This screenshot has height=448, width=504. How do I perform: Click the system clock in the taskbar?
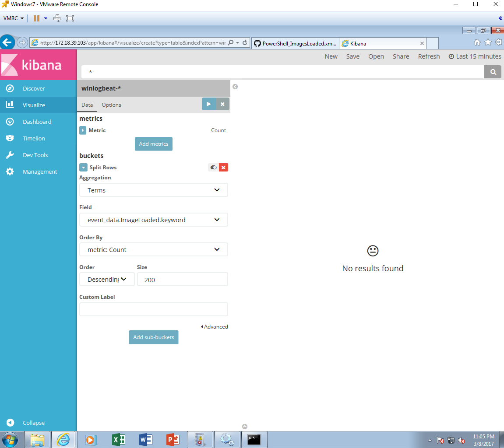coord(483,440)
